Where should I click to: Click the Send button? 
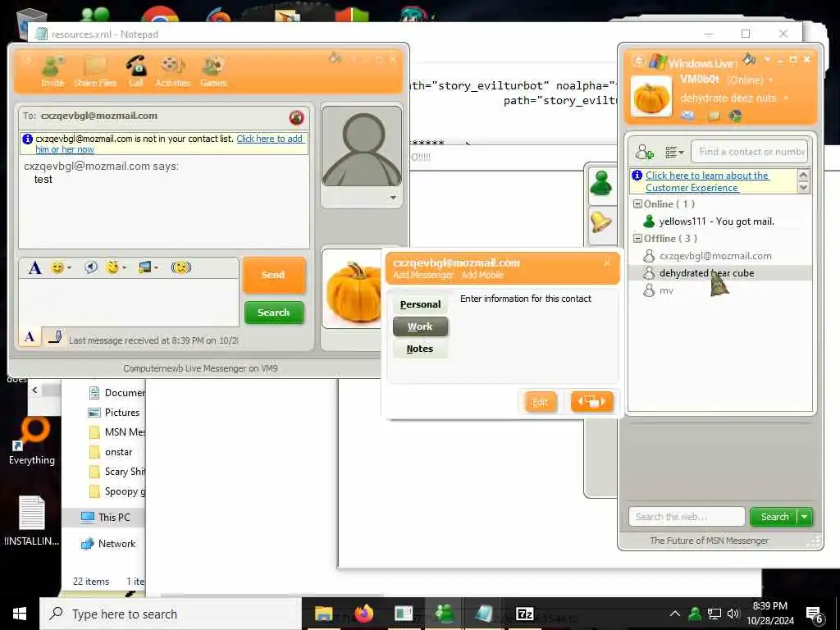pos(274,275)
